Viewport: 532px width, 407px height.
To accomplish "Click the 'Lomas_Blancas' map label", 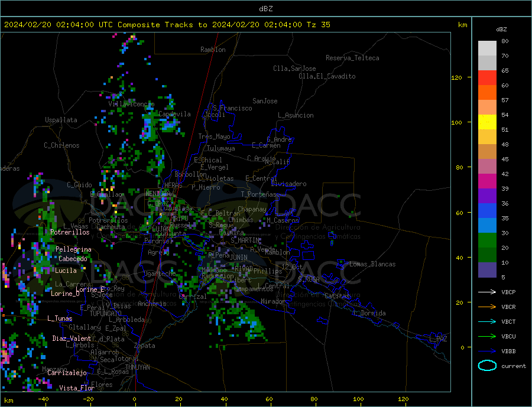I will (x=372, y=264).
